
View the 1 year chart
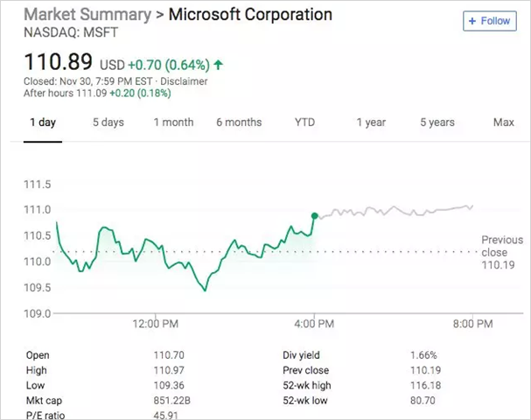pyautogui.click(x=371, y=122)
